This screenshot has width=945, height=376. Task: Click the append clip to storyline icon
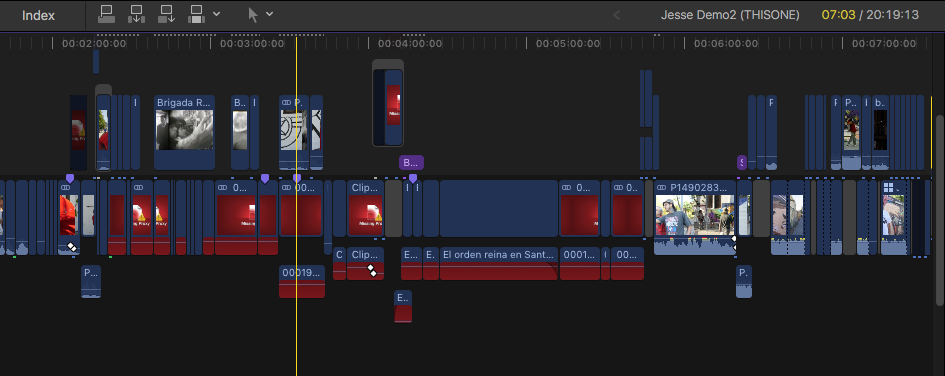pos(167,14)
